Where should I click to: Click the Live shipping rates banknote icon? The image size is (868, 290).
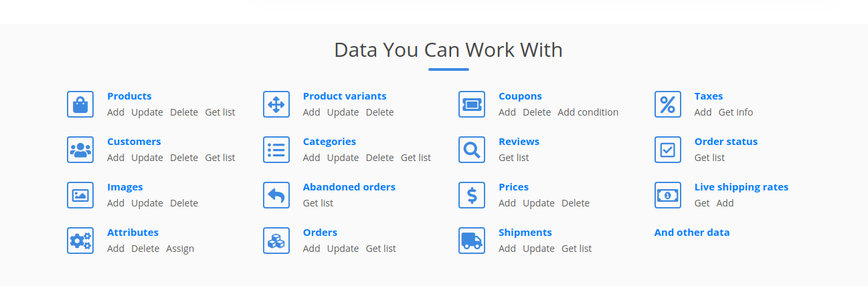pyautogui.click(x=668, y=195)
